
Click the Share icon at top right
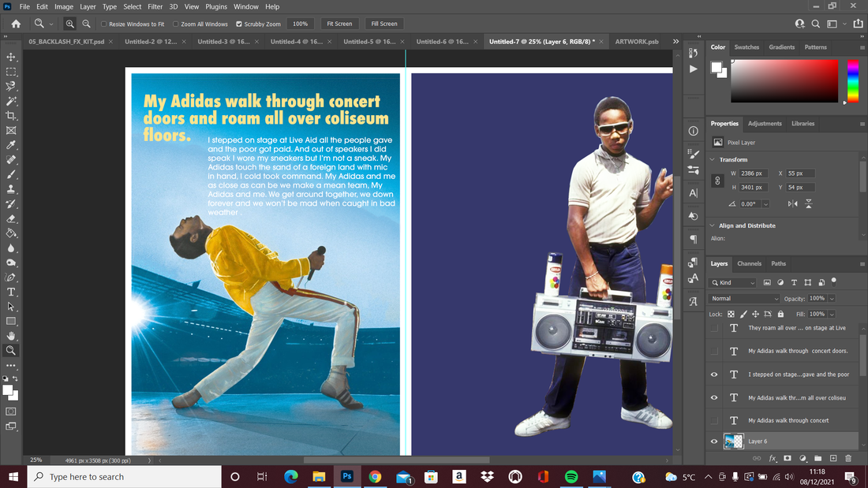858,24
